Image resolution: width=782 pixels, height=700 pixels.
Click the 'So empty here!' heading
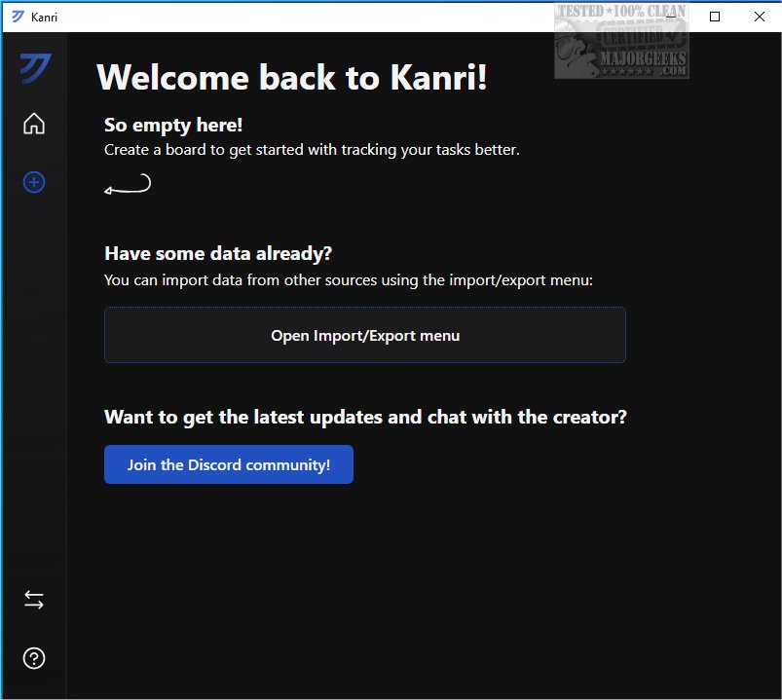pyautogui.click(x=173, y=125)
